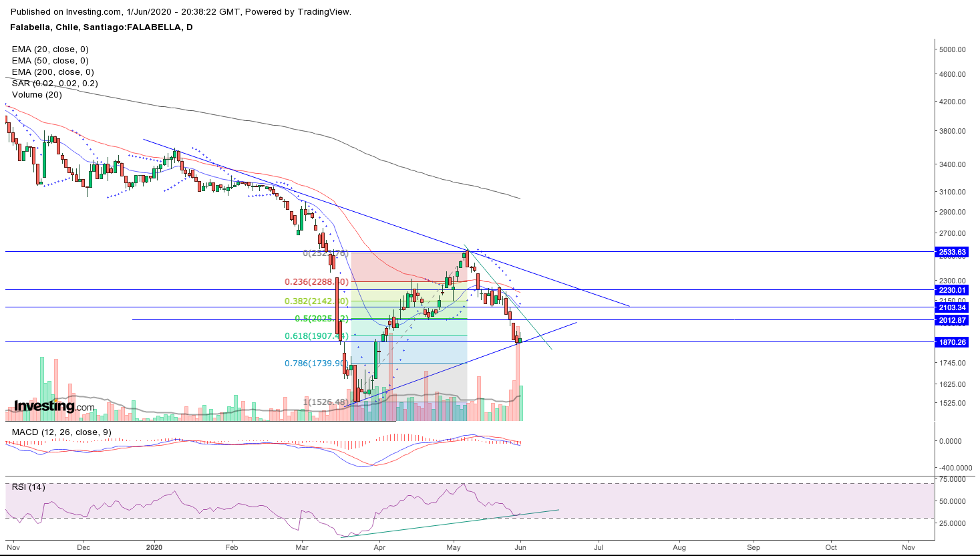Viewport: 980px width, 556px height.
Task: Click the EMA (20, close, 0) indicator label
Action: pos(50,49)
